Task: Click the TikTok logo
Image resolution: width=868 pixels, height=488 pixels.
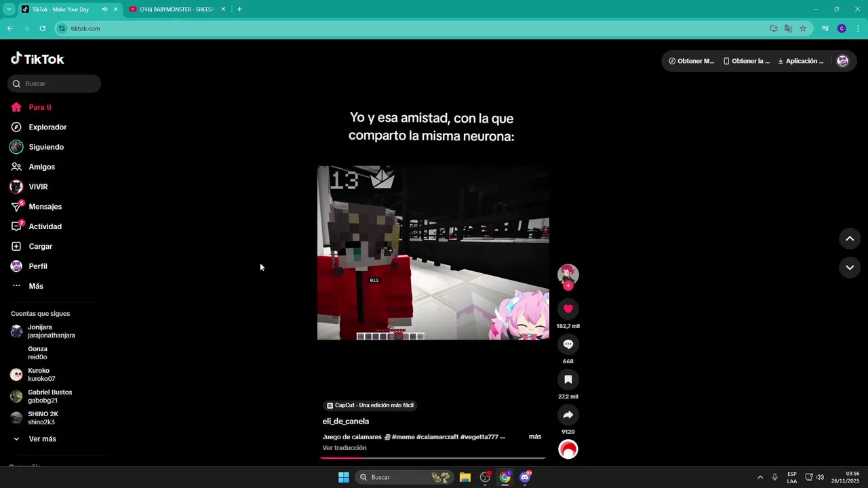Action: 37,59
